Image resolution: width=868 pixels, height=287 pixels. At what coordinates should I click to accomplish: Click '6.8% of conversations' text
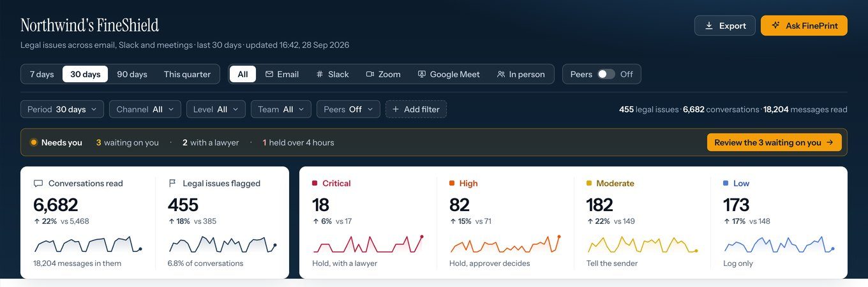[206, 263]
